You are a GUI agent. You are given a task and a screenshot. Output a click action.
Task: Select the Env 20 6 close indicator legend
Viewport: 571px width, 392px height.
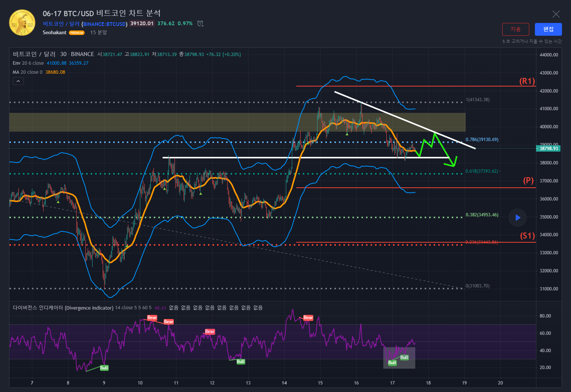click(28, 63)
